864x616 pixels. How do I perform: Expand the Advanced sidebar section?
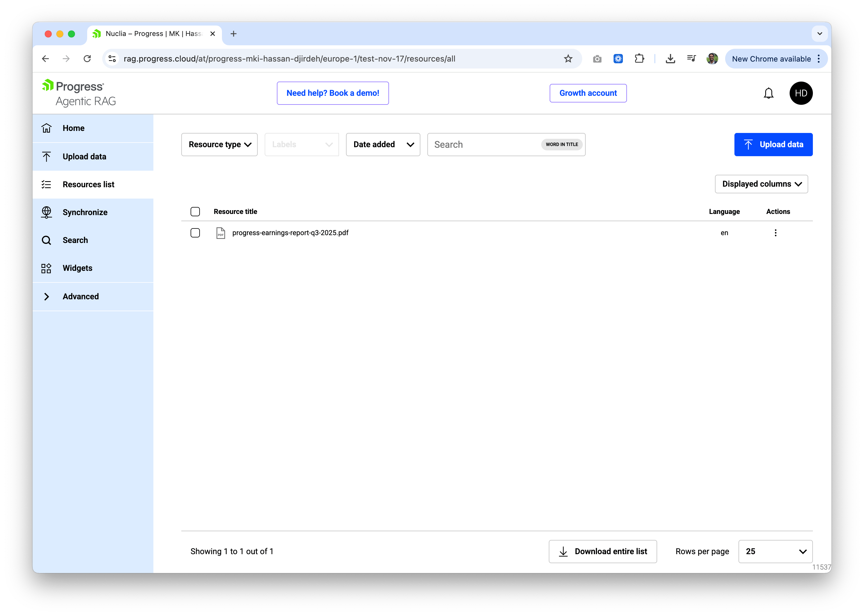click(80, 297)
